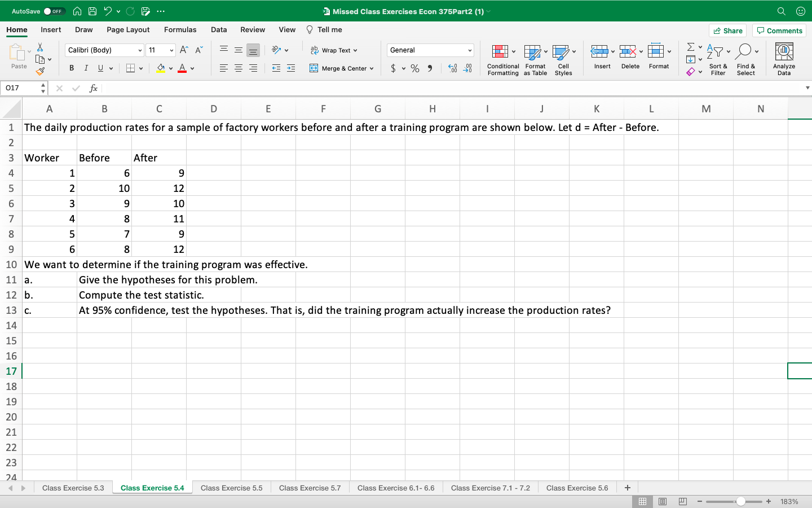Switch to the Formulas ribbon tab
812x508 pixels.
click(180, 29)
